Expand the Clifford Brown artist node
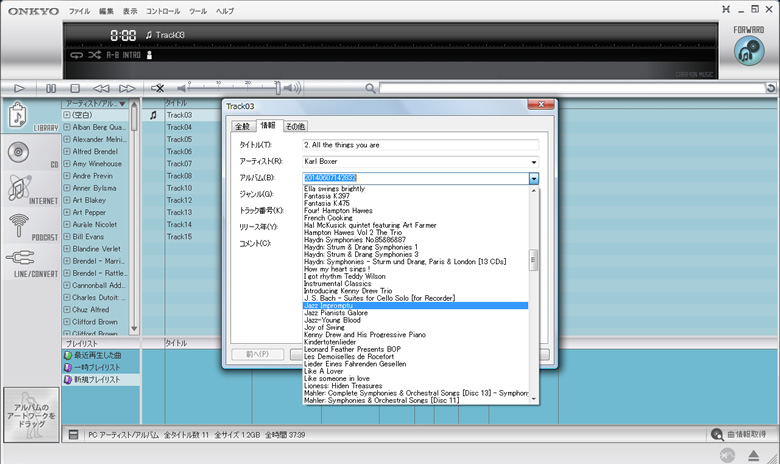 [67, 322]
